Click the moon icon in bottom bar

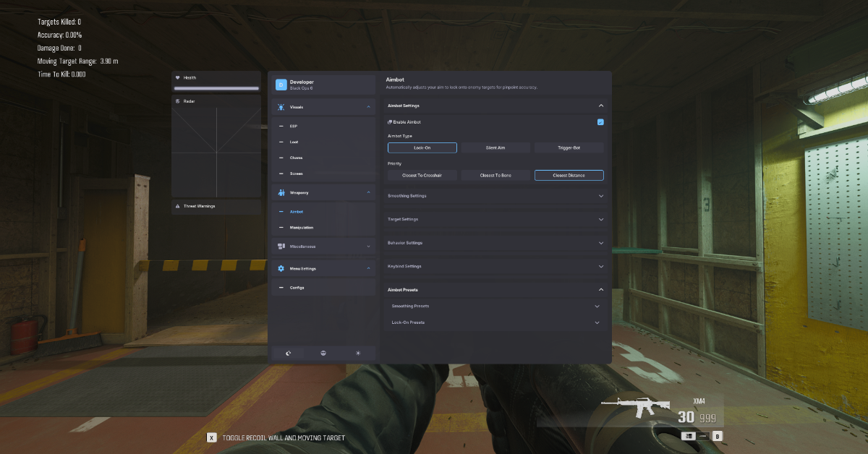[x=288, y=354]
